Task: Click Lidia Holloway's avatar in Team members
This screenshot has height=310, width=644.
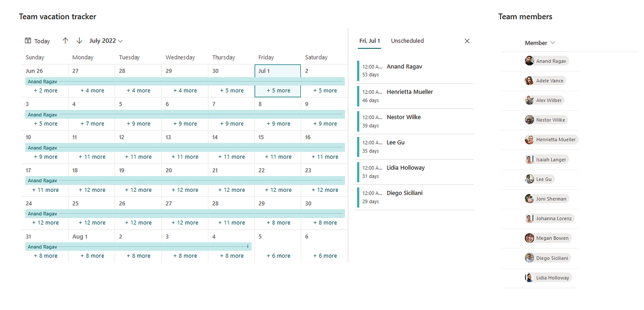Action: (529, 277)
